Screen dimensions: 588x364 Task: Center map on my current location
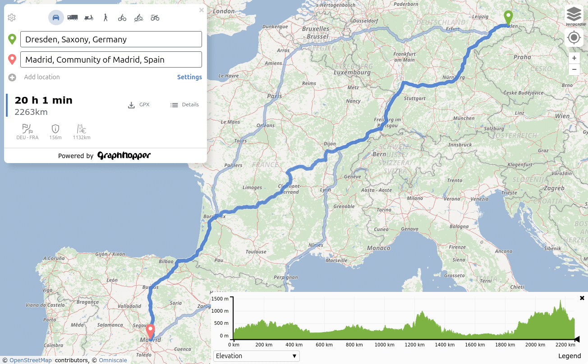pos(574,37)
